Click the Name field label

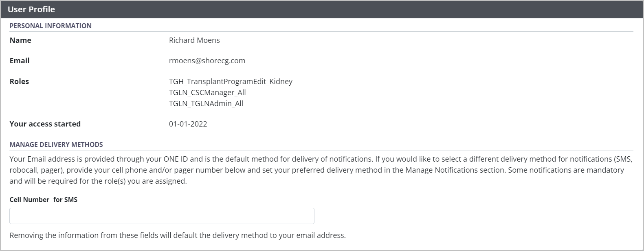(20, 40)
